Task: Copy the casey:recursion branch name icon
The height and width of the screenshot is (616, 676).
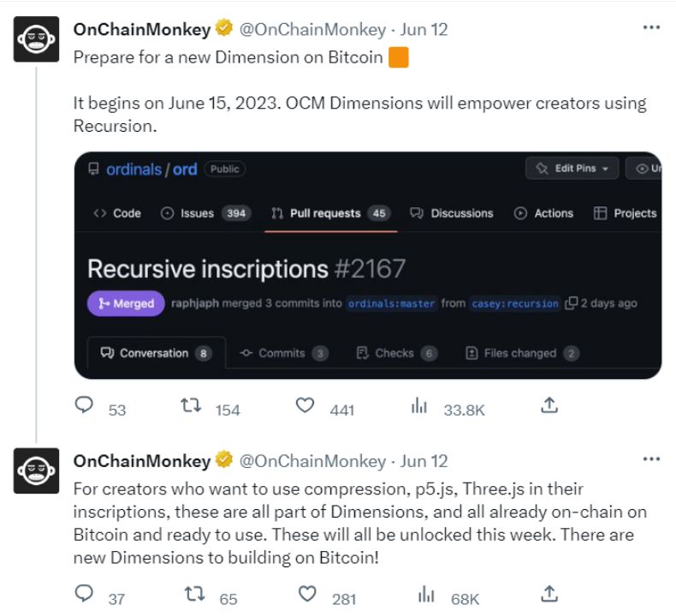Action: click(x=572, y=303)
